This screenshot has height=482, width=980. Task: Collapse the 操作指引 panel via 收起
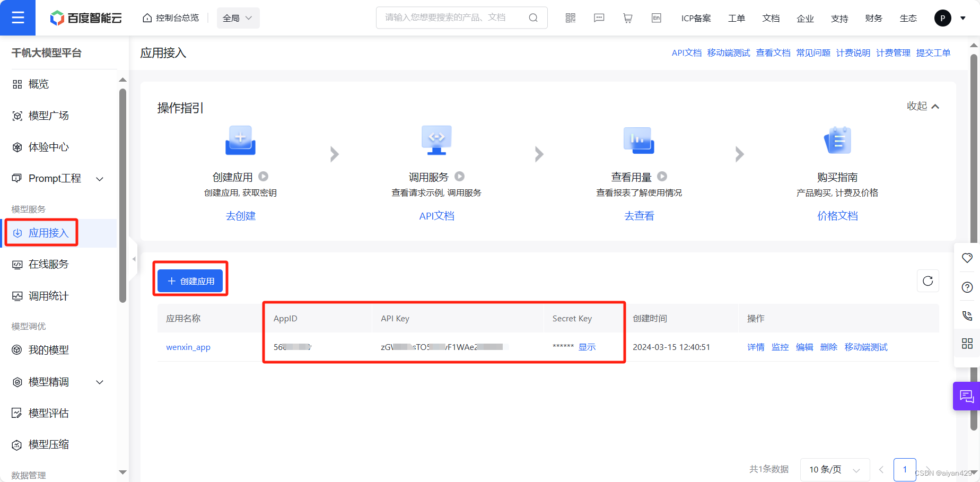point(923,106)
